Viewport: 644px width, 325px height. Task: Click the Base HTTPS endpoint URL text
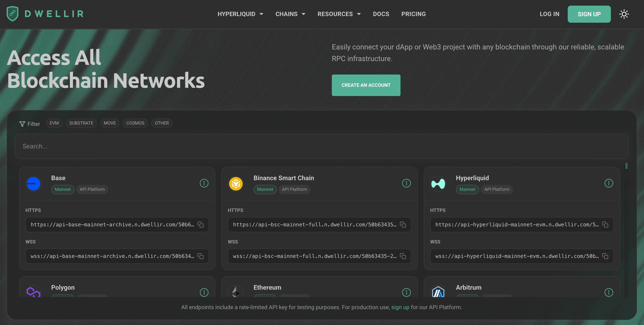112,224
